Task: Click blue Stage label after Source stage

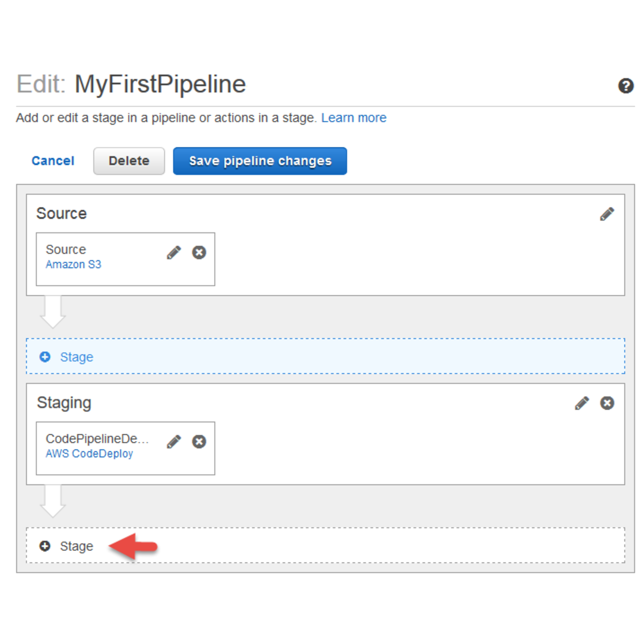Action: (x=76, y=357)
